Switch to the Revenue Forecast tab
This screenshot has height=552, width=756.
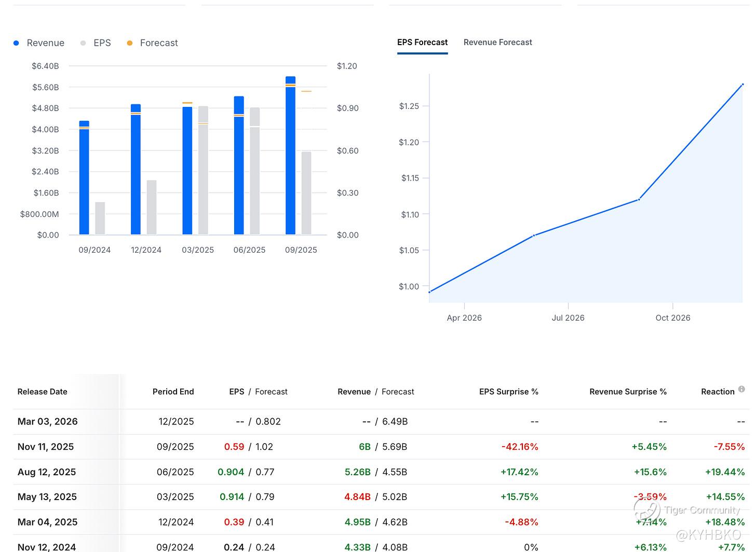[497, 43]
